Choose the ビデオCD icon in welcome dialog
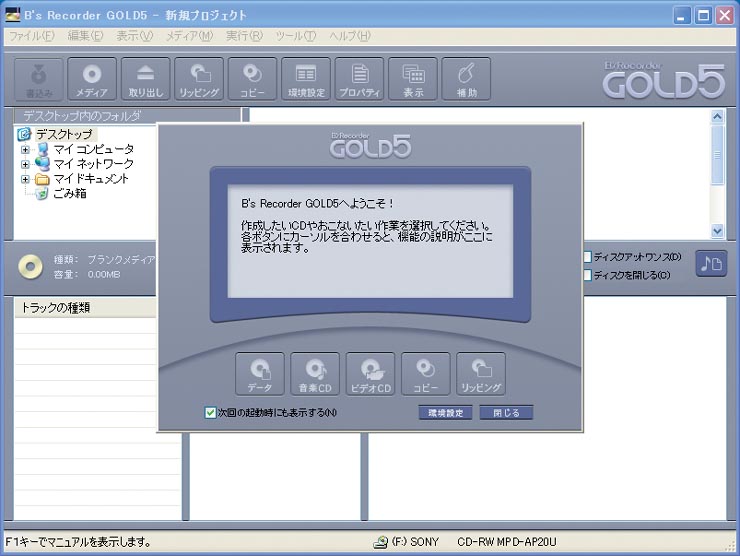Image resolution: width=740 pixels, height=556 pixels. click(370, 374)
